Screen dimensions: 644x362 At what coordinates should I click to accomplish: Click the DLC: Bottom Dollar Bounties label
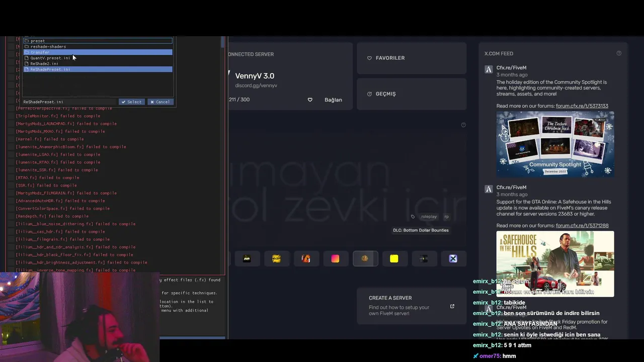421,230
